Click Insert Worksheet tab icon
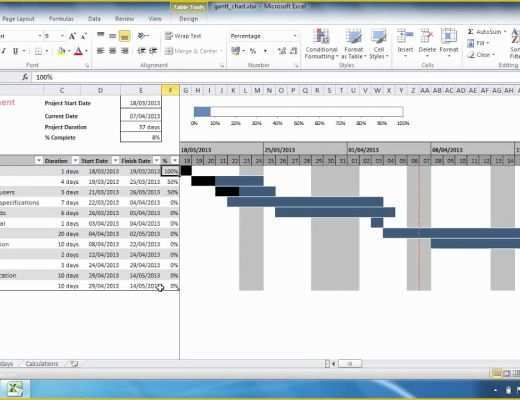The image size is (520, 400). pos(75,364)
